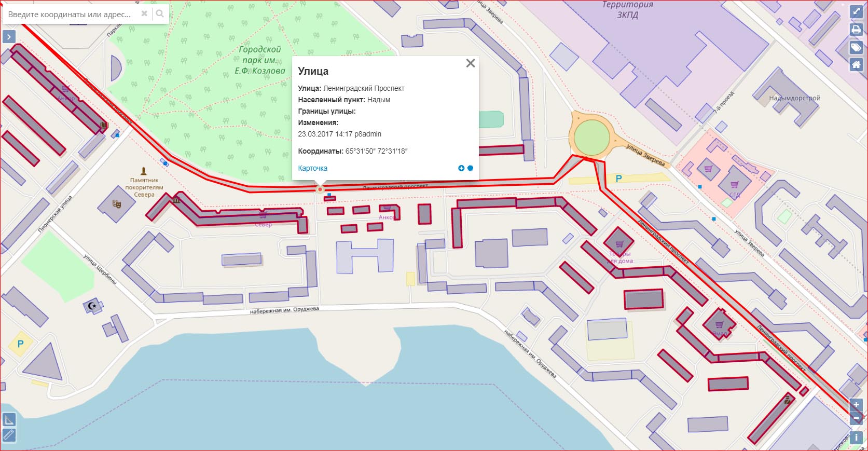Image resolution: width=868 pixels, height=451 pixels.
Task: Click the search magnifier icon
Action: (160, 14)
